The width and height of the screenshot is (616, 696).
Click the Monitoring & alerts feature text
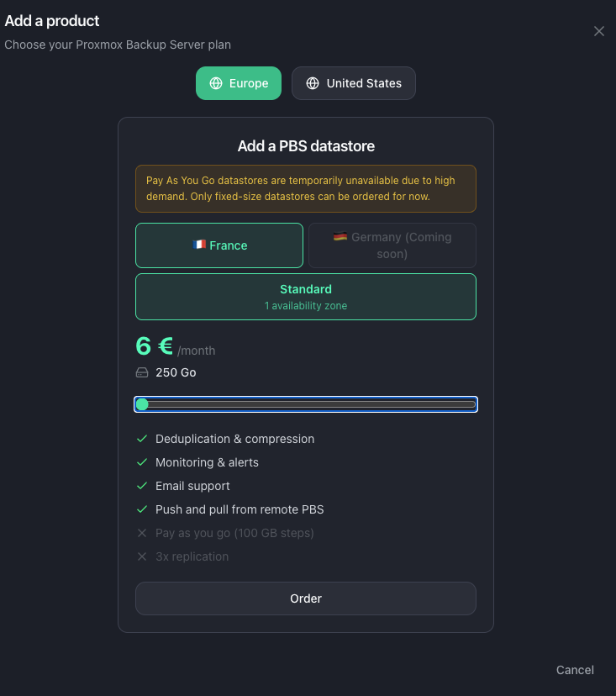coord(207,462)
